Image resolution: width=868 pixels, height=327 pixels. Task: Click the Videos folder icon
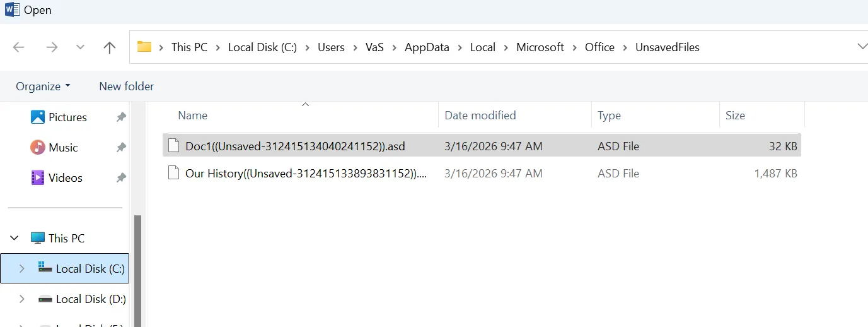pos(38,177)
